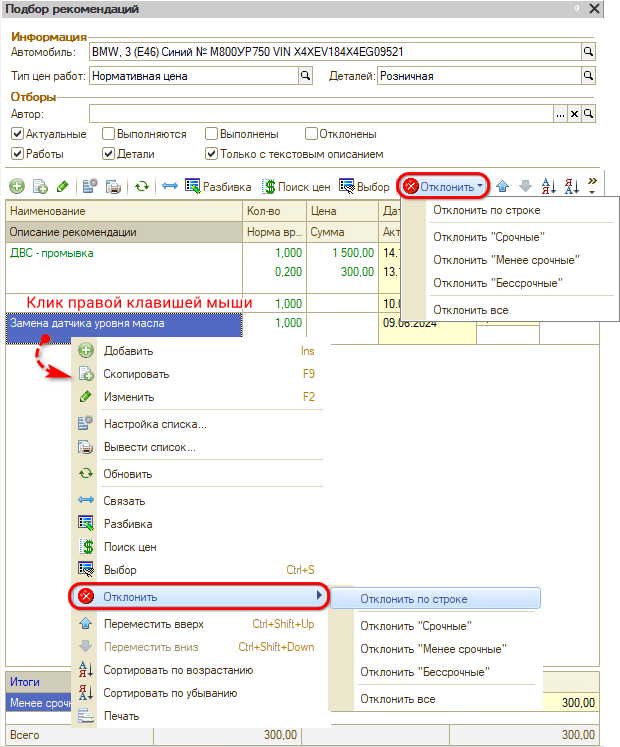Click the Sort Descending toolbar icon
620x747 pixels.
pos(572,187)
